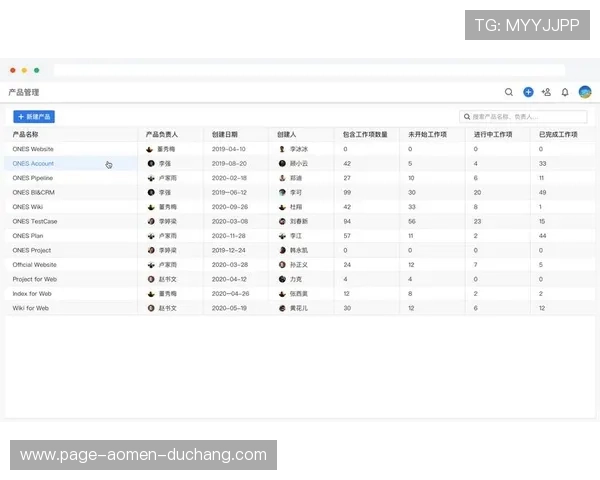Click completed count 44 in ONES Plan row
This screenshot has width=600, height=480.
point(542,236)
